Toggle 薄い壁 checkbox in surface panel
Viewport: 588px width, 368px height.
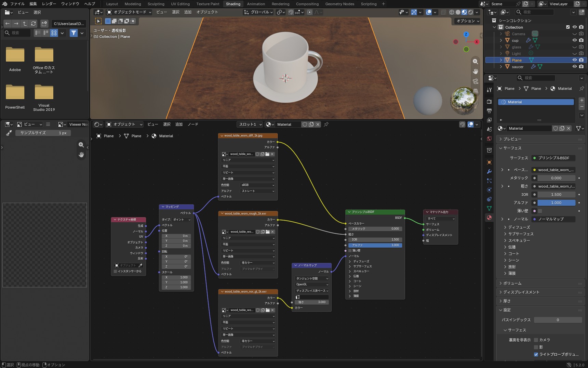point(540,211)
